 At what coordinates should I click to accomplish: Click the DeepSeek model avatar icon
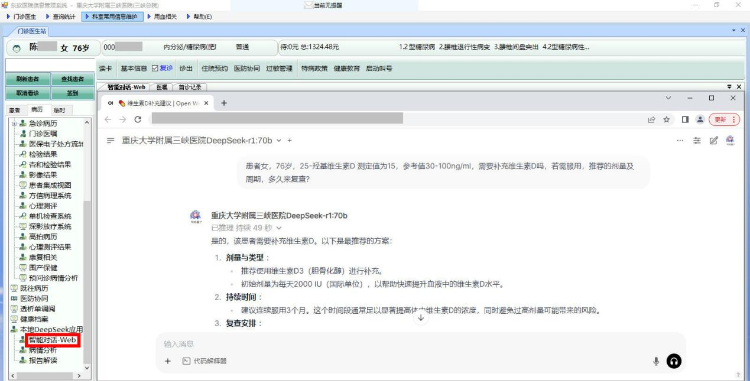click(x=196, y=217)
